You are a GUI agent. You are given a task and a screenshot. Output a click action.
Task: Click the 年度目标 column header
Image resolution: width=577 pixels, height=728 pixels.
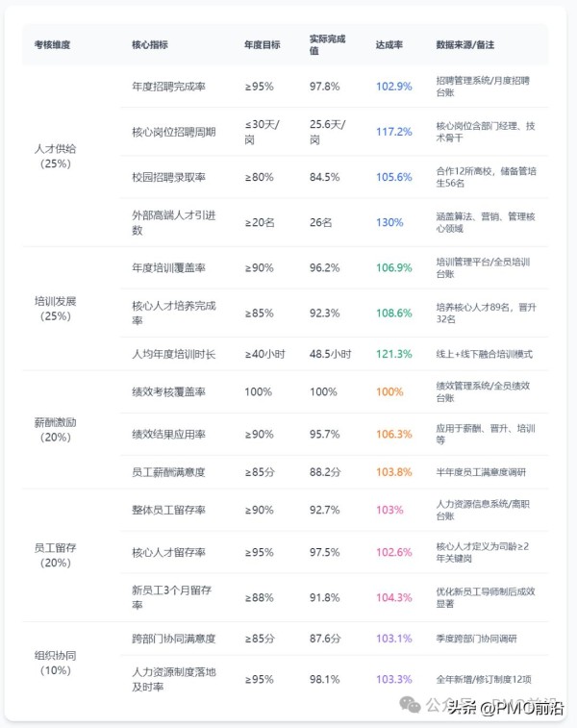pyautogui.click(x=263, y=44)
